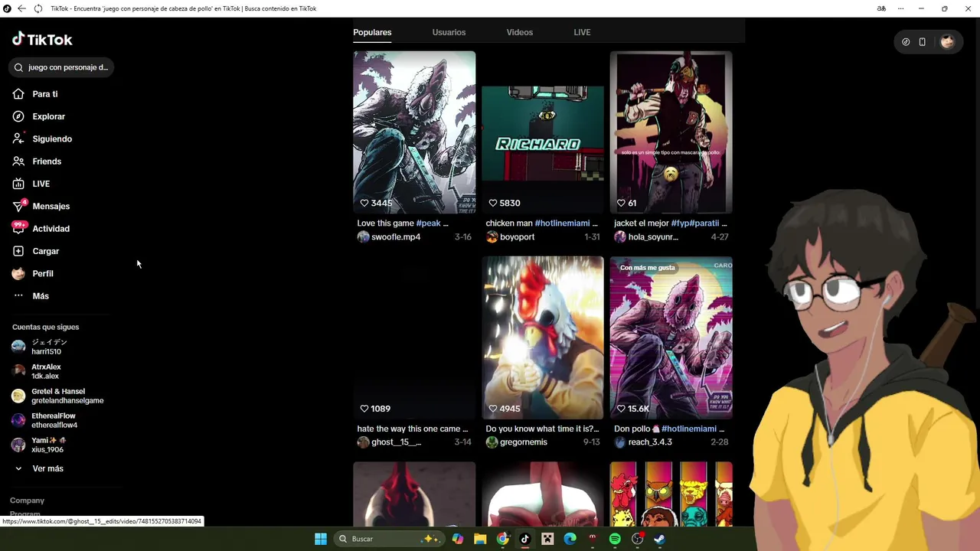Screen dimensions: 980x551
Task: Click caption 'Do you know what time it is?...'
Action: point(542,429)
